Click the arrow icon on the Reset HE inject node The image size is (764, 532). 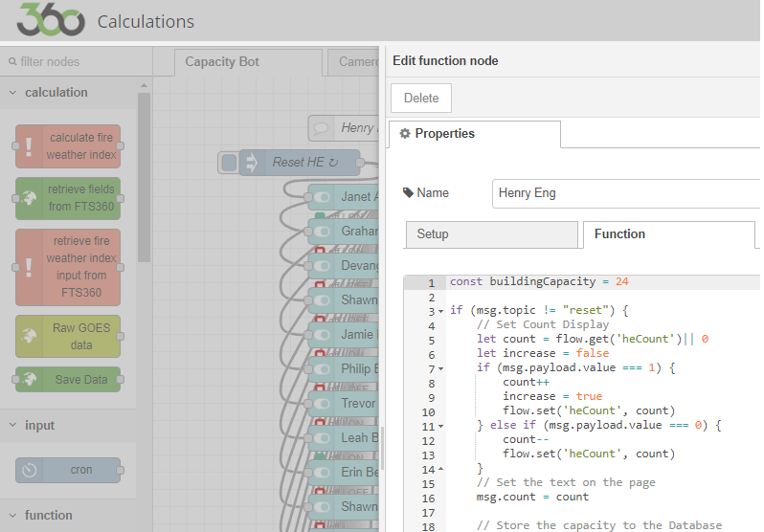click(251, 163)
